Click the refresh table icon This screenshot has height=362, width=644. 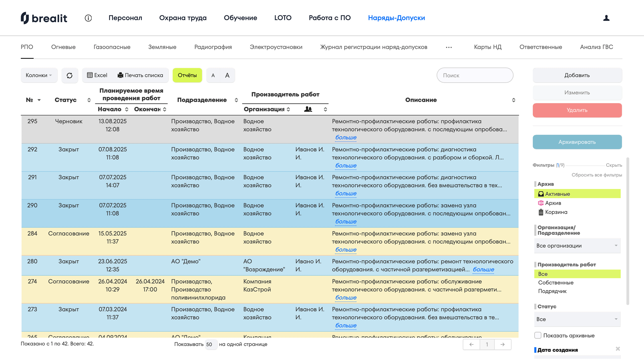(x=70, y=75)
